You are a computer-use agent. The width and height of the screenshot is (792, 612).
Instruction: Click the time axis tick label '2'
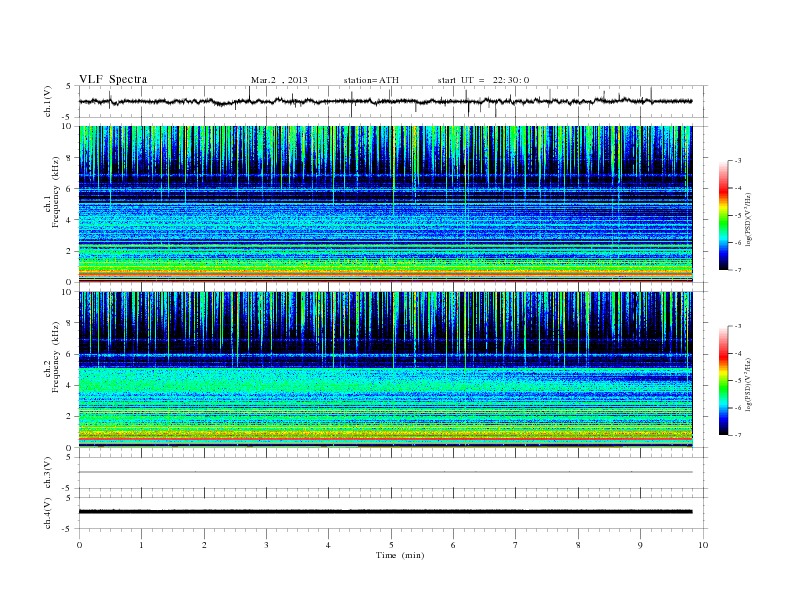[204, 545]
